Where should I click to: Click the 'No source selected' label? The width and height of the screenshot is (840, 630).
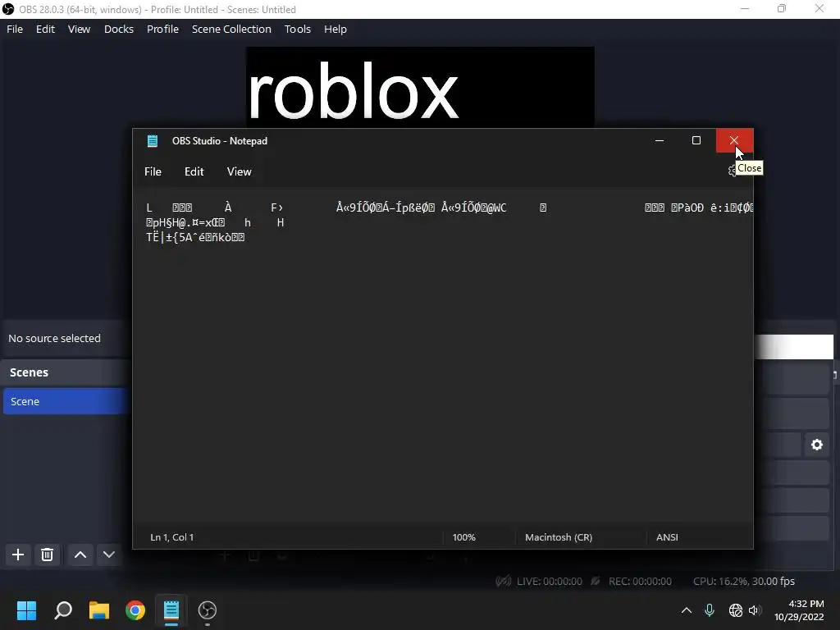coord(55,339)
